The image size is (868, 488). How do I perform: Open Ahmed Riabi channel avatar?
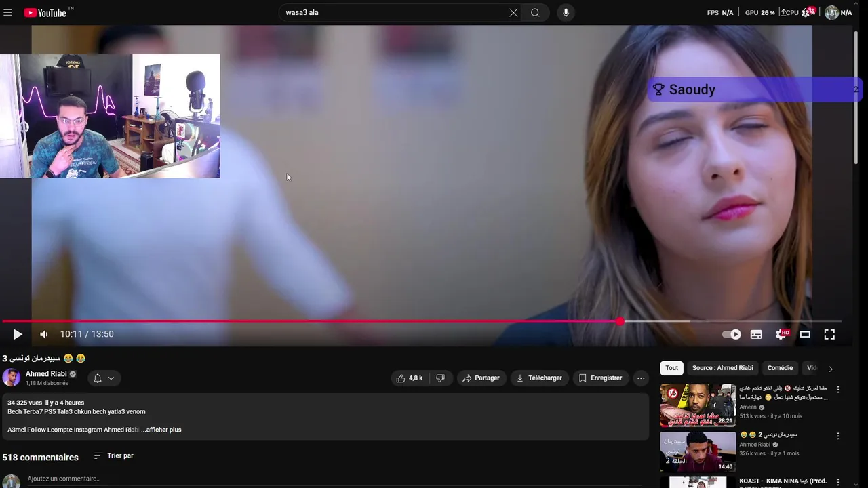coord(12,378)
